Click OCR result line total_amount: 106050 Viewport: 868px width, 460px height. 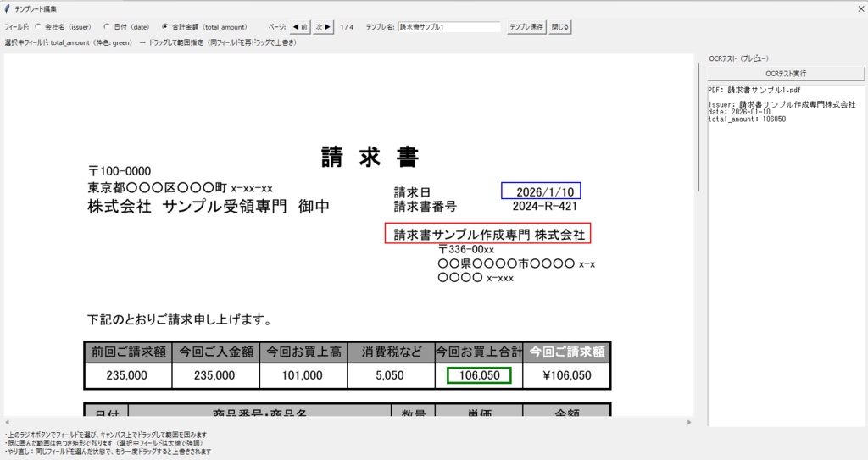pyautogui.click(x=747, y=119)
